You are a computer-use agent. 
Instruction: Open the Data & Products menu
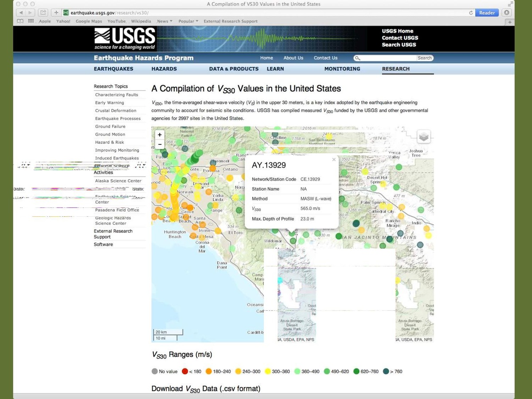tap(234, 69)
